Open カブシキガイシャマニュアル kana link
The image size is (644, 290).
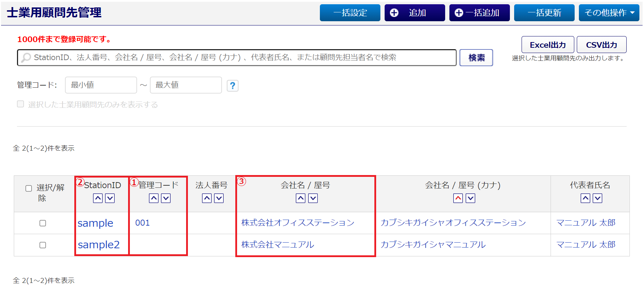coord(433,245)
